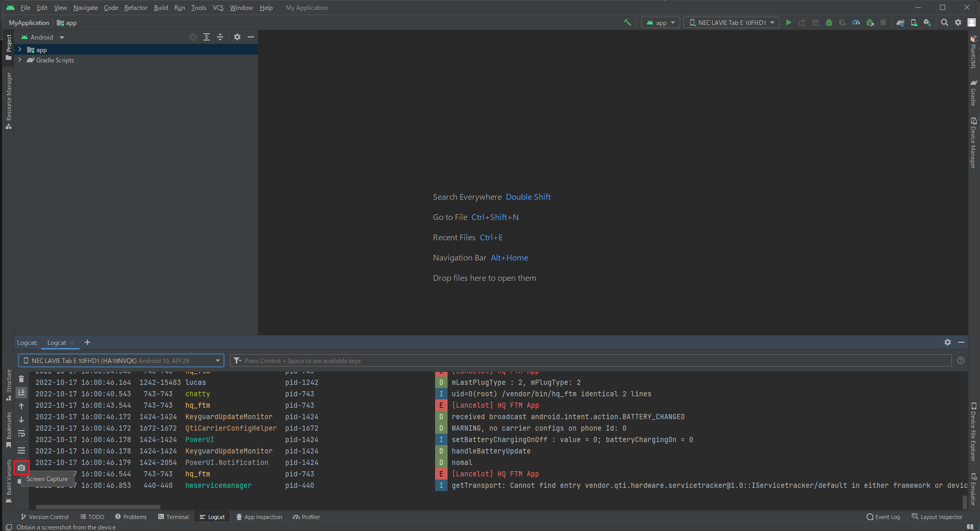Open Logcat panel settings gear
Screen dimensions: 980x531
pyautogui.click(x=948, y=342)
